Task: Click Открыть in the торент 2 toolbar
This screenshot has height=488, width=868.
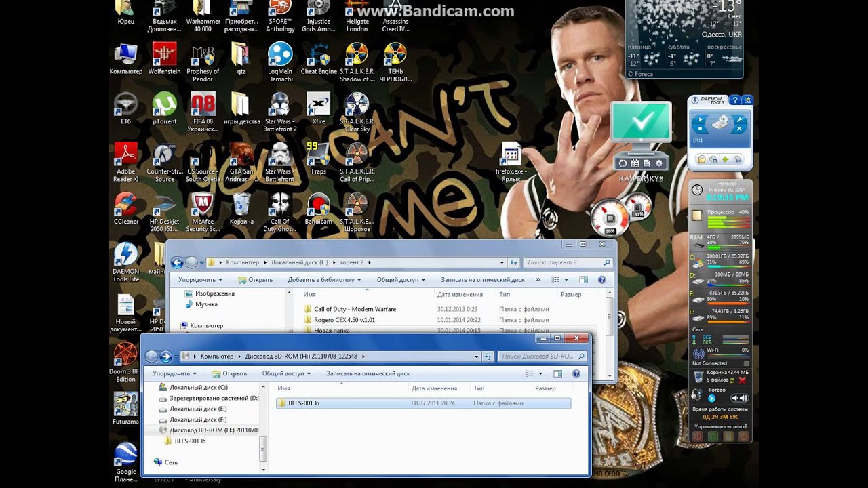Action: (x=255, y=279)
